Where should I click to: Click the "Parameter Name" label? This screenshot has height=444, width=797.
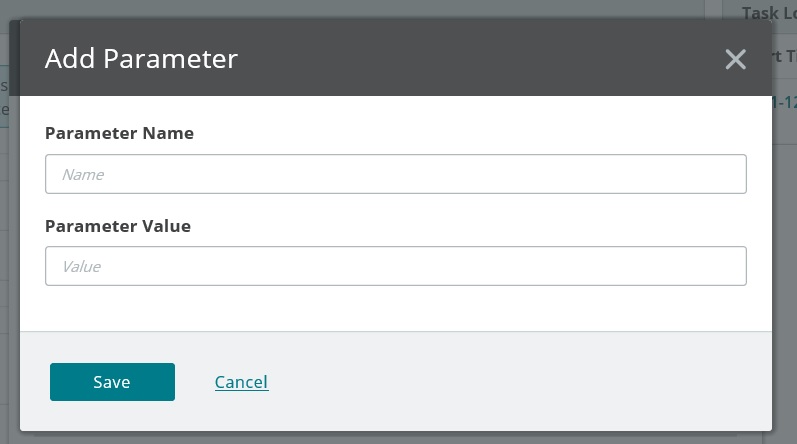click(119, 133)
